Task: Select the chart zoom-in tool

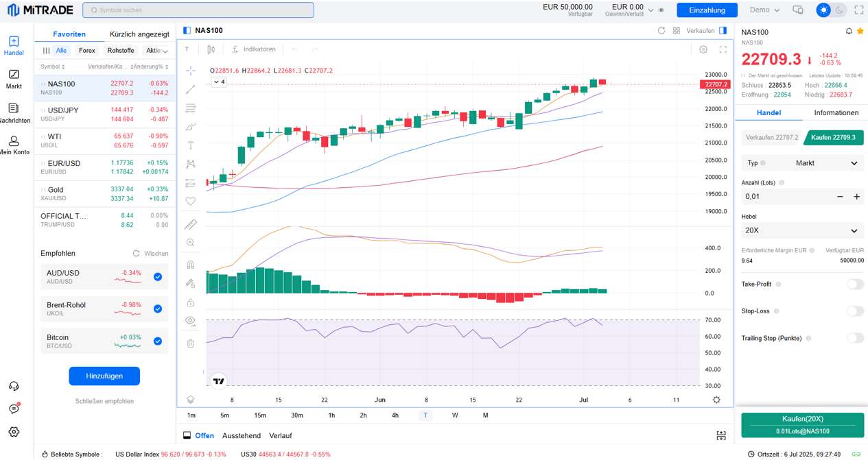Action: [191, 243]
